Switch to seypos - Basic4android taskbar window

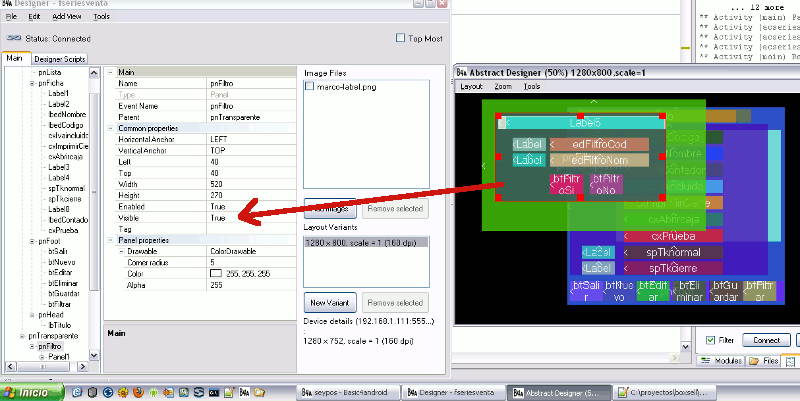(x=348, y=393)
